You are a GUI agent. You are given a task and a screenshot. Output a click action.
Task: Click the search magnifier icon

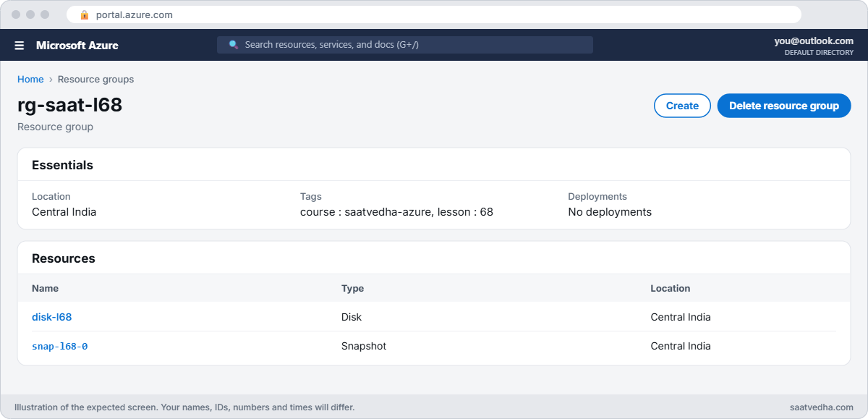[234, 45]
